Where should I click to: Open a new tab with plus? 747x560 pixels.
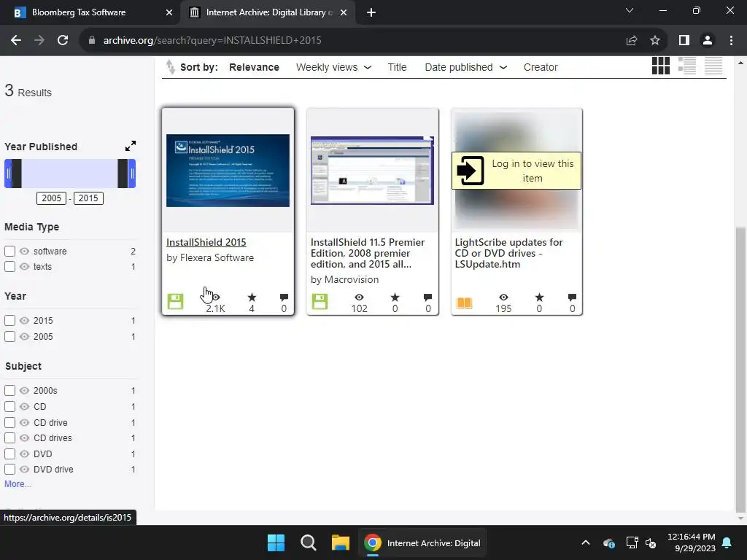coord(371,13)
